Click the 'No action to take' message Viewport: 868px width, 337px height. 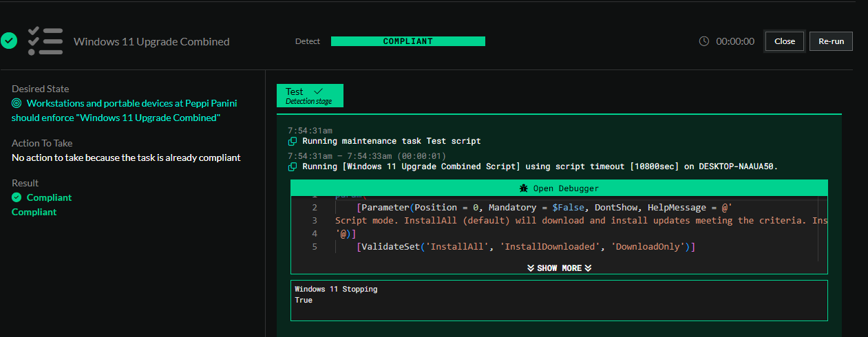click(126, 157)
